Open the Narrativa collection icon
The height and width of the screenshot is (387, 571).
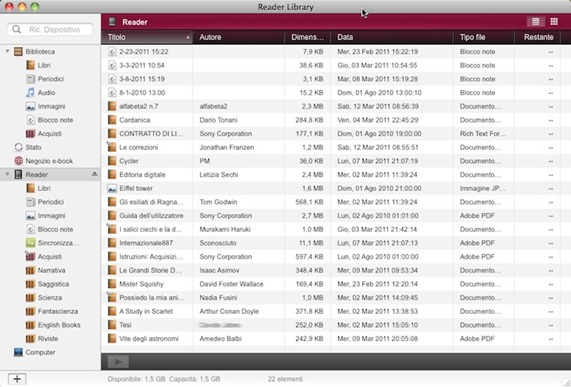[x=31, y=270]
